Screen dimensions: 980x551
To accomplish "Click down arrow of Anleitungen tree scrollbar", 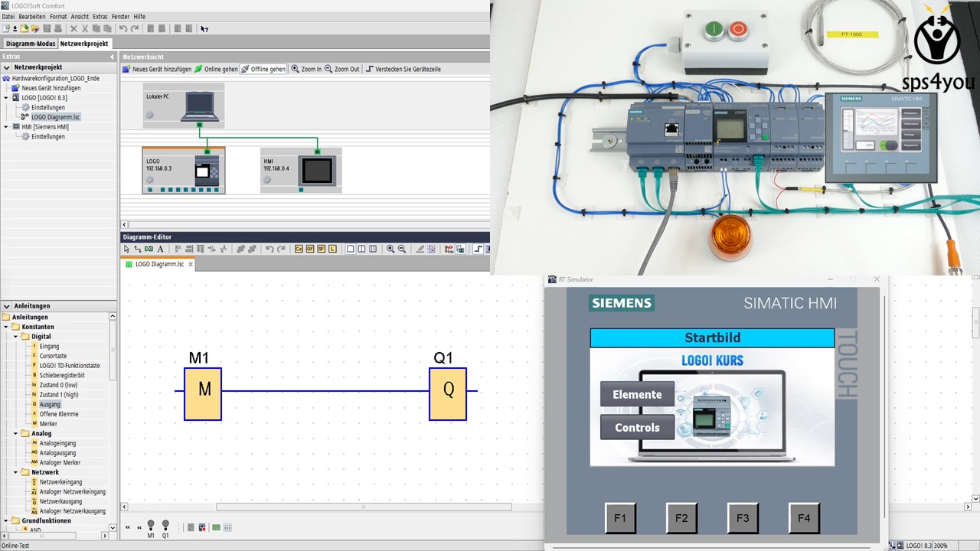I will point(113,528).
